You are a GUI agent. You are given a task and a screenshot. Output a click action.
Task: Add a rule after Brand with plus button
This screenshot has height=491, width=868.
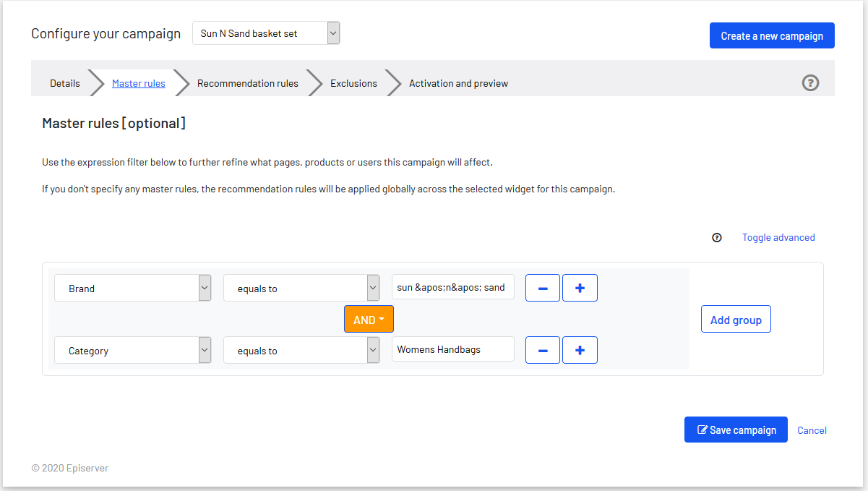coord(580,288)
